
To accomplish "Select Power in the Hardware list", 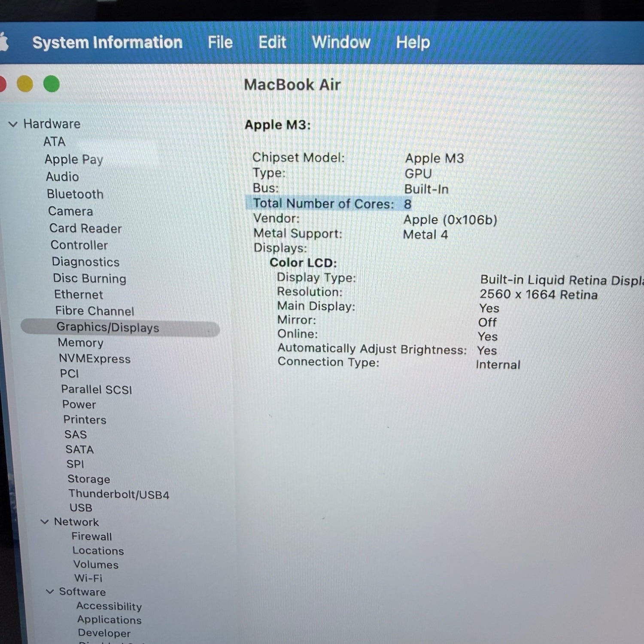I will coord(79,404).
